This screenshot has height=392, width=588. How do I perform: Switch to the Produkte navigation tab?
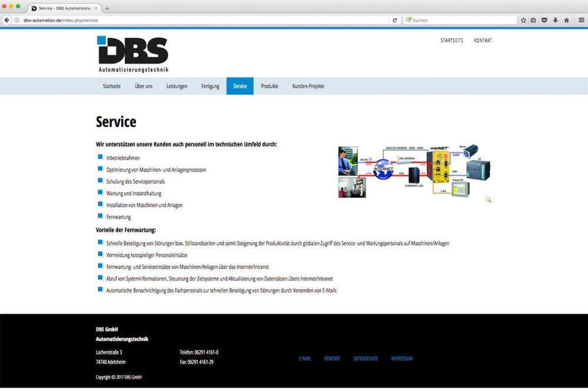coord(269,86)
